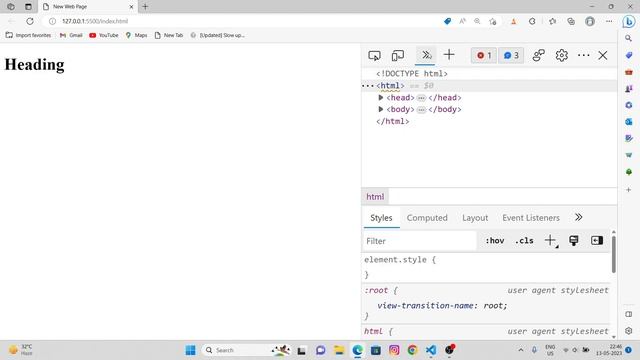Toggle rendering emulations paintbrush icon

(x=574, y=240)
